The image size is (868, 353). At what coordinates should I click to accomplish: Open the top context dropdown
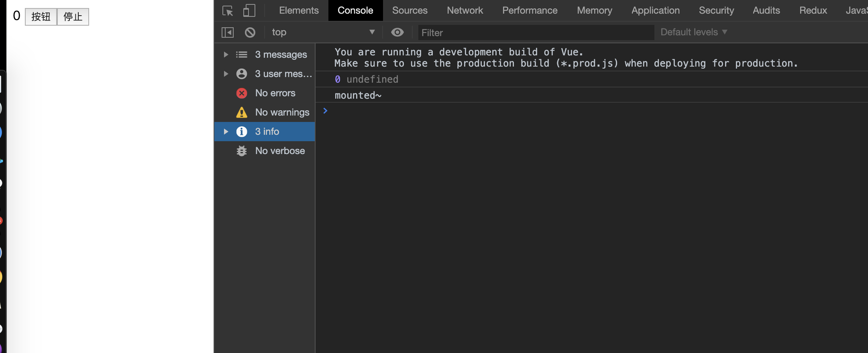tap(323, 32)
